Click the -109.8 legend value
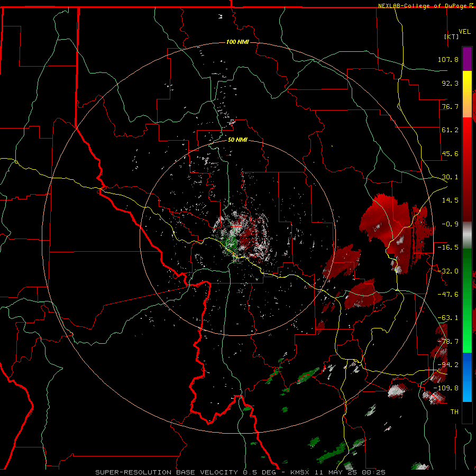 tap(446, 388)
